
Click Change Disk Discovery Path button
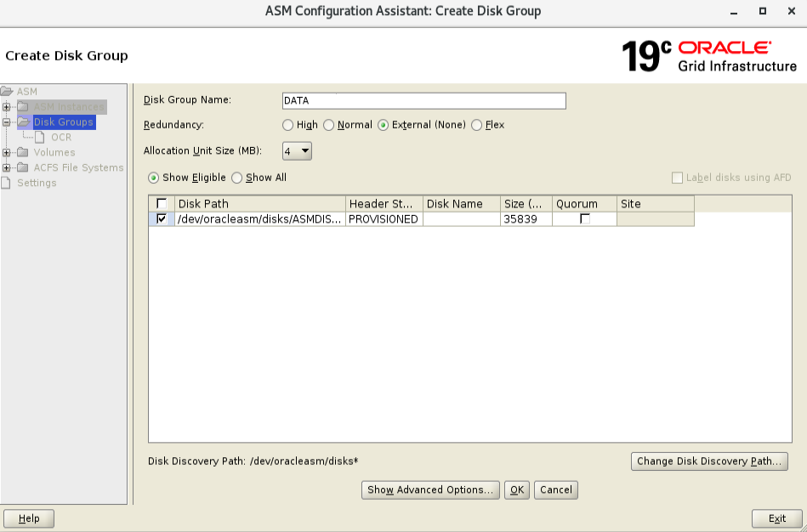[709, 461]
